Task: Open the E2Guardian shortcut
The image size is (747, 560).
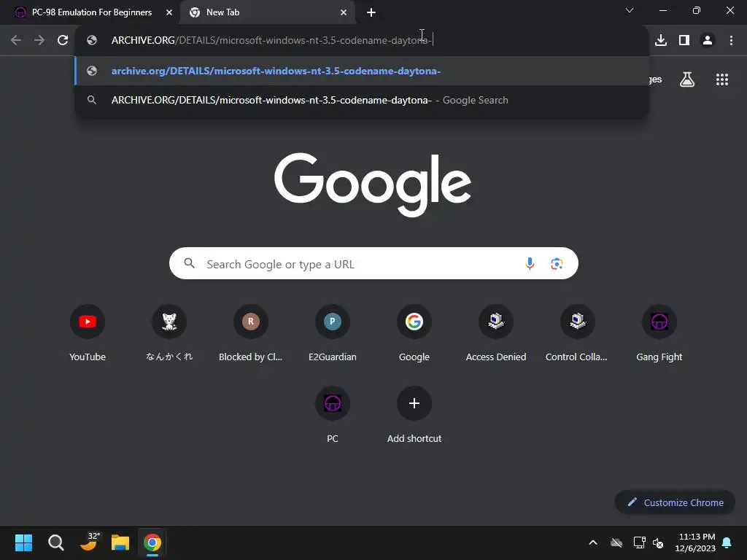Action: [x=333, y=333]
